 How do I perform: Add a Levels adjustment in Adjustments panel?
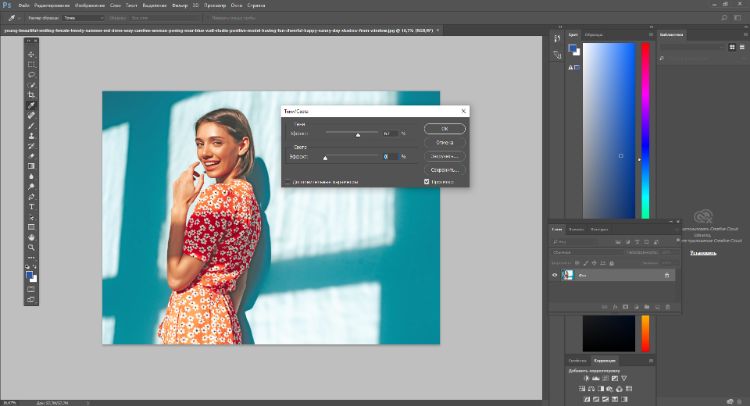(x=596, y=378)
